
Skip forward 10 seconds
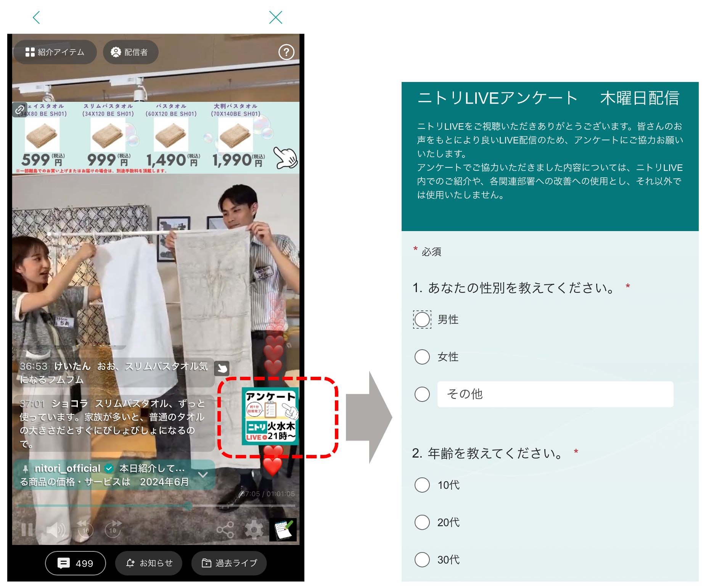coord(113,529)
